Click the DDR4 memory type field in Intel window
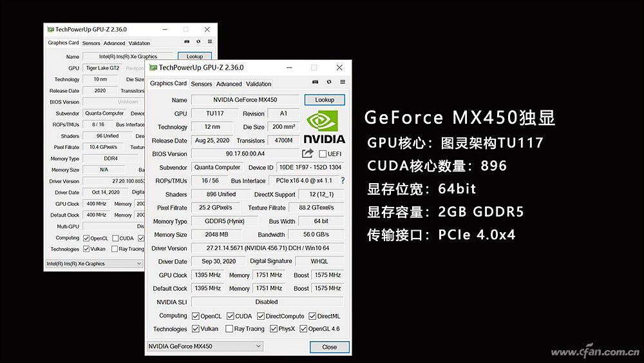The image size is (644, 363). pyautogui.click(x=111, y=158)
